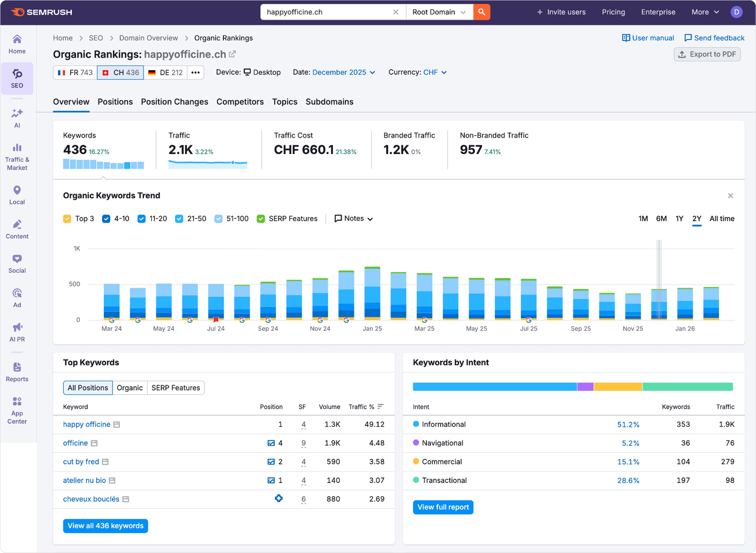Click Traffic % column sort icon

coord(380,406)
